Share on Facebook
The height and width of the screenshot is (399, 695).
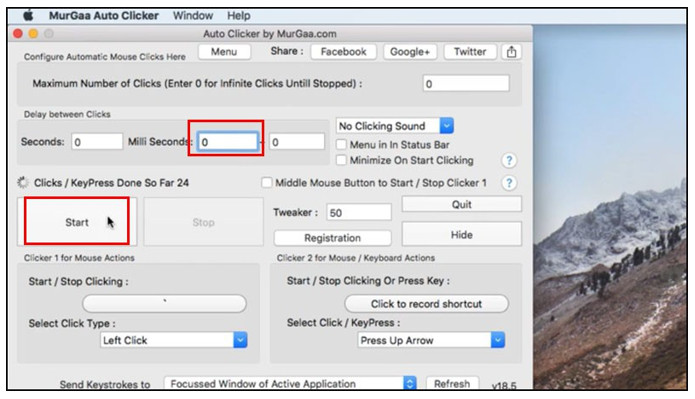[x=344, y=51]
